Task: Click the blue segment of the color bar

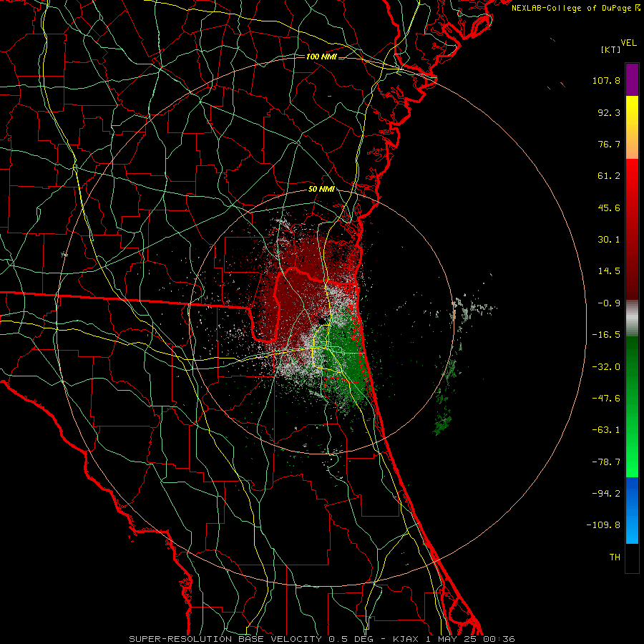Action: point(632,510)
